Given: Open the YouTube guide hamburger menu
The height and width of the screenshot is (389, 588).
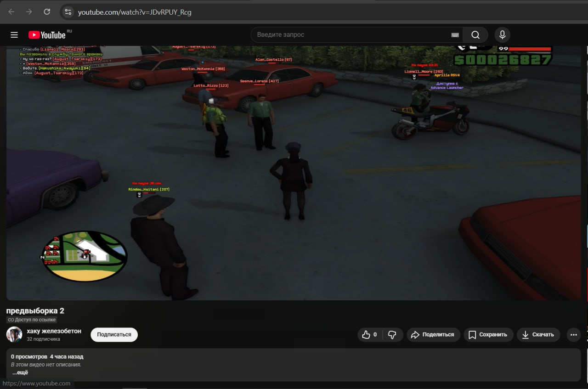Looking at the screenshot, I should (14, 35).
